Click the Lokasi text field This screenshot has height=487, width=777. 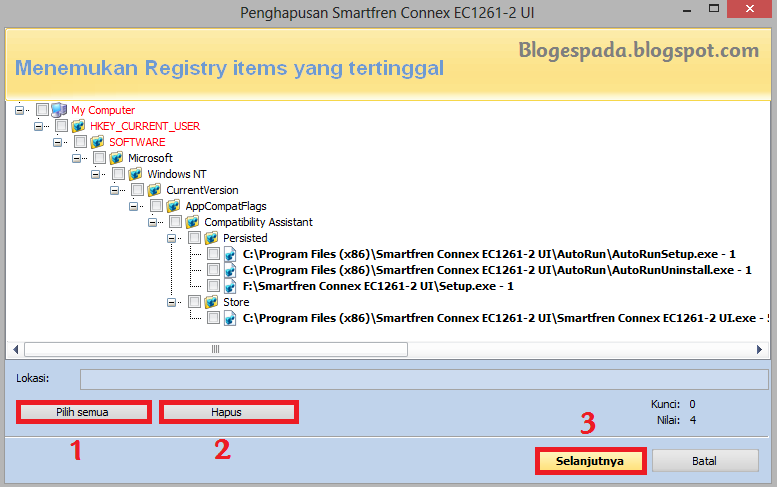(x=424, y=379)
